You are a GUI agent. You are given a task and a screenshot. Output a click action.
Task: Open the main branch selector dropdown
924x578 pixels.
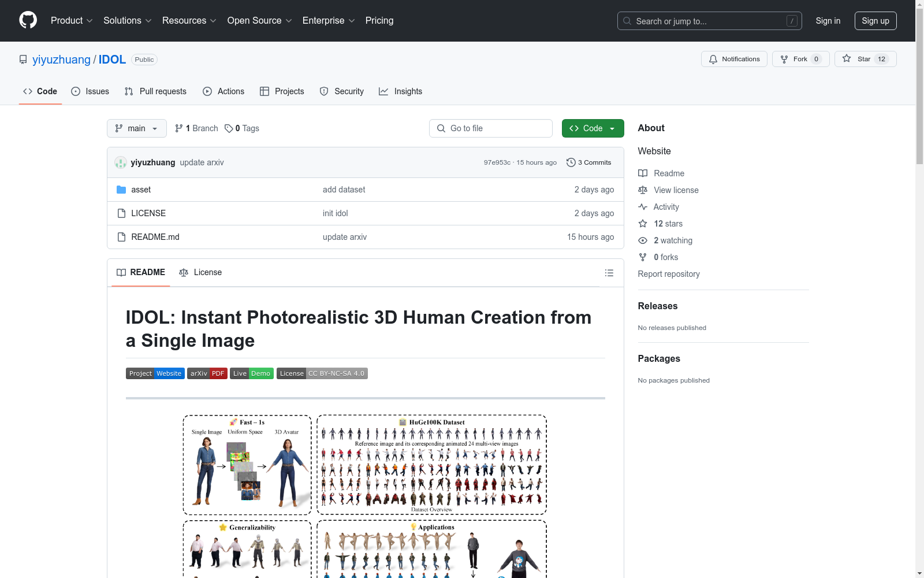(137, 128)
